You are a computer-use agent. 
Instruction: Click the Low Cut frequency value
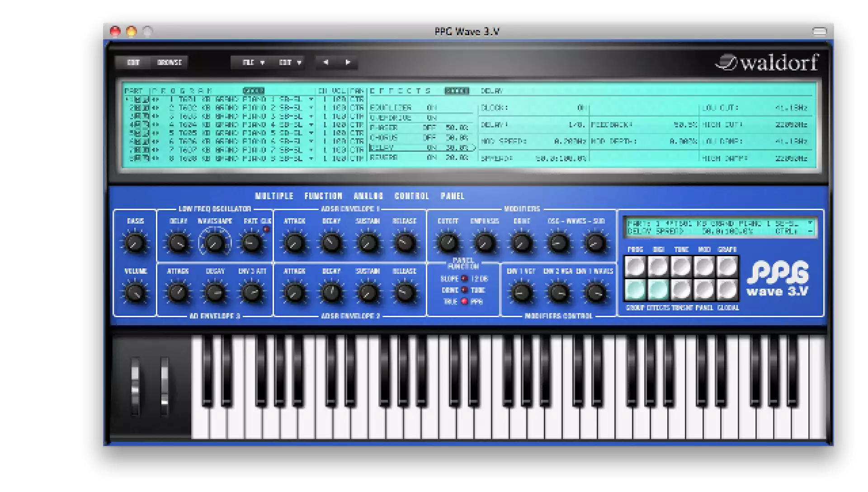click(791, 108)
